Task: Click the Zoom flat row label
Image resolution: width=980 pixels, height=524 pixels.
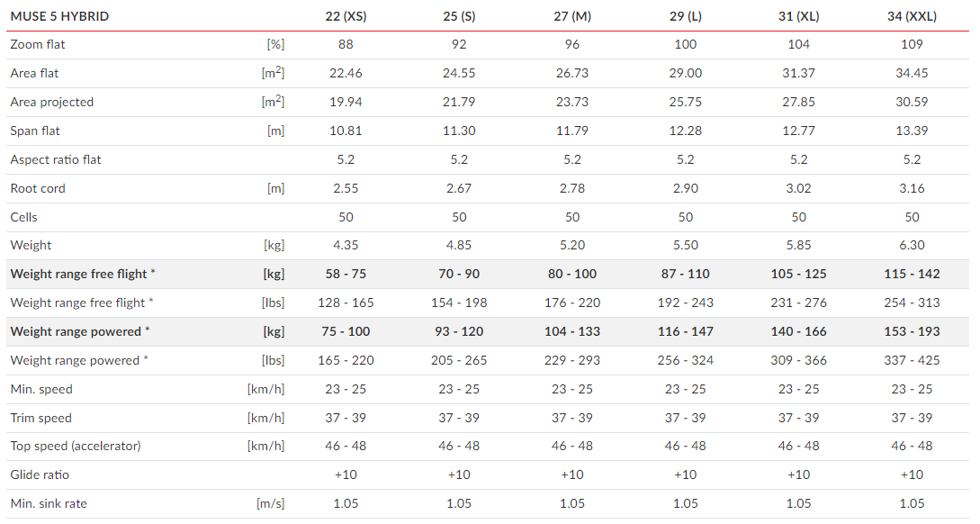Action: 38,44
